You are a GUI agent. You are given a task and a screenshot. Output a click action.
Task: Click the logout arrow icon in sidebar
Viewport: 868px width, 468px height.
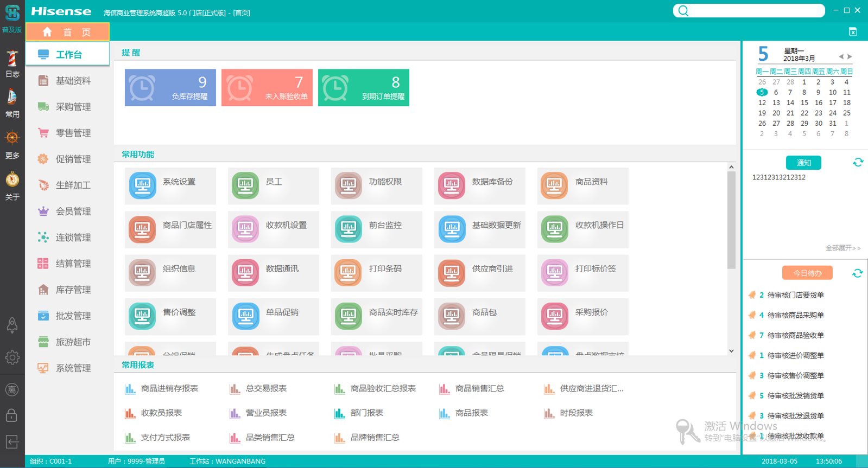click(12, 442)
